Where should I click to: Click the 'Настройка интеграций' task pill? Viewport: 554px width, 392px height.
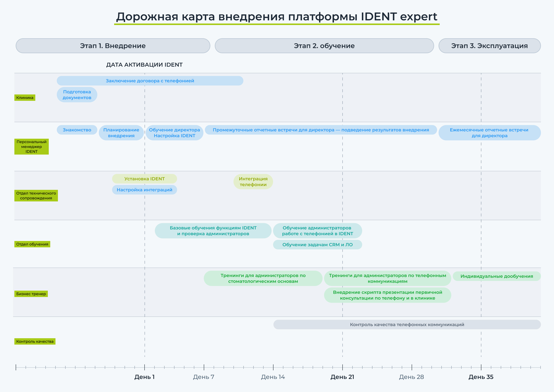pos(144,190)
